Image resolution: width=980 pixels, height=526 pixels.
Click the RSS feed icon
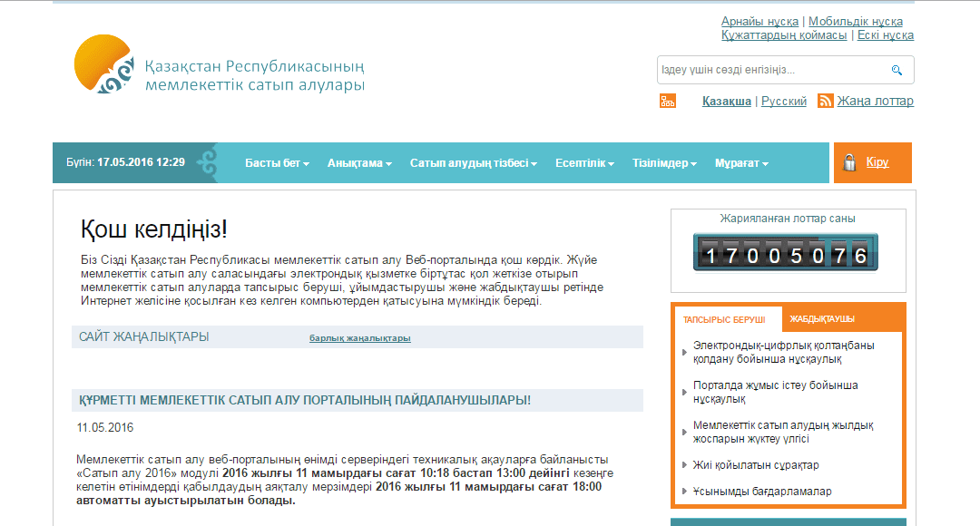tap(825, 101)
